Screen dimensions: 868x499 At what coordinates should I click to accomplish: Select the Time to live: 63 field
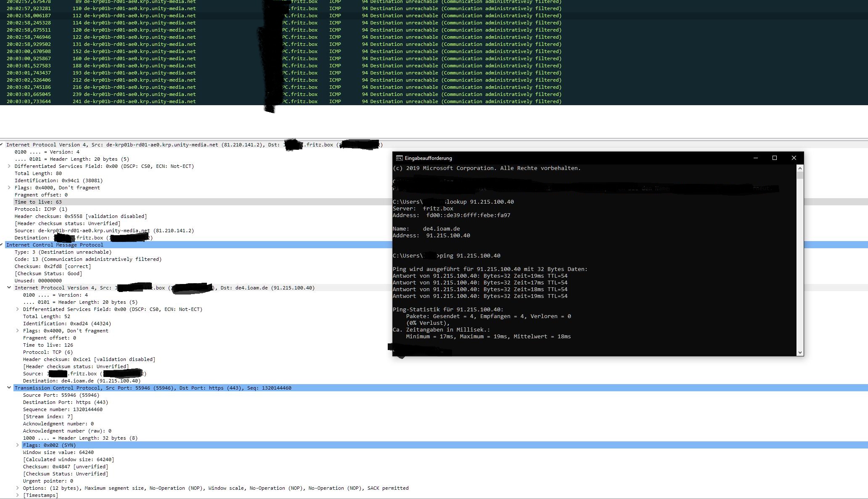point(38,202)
